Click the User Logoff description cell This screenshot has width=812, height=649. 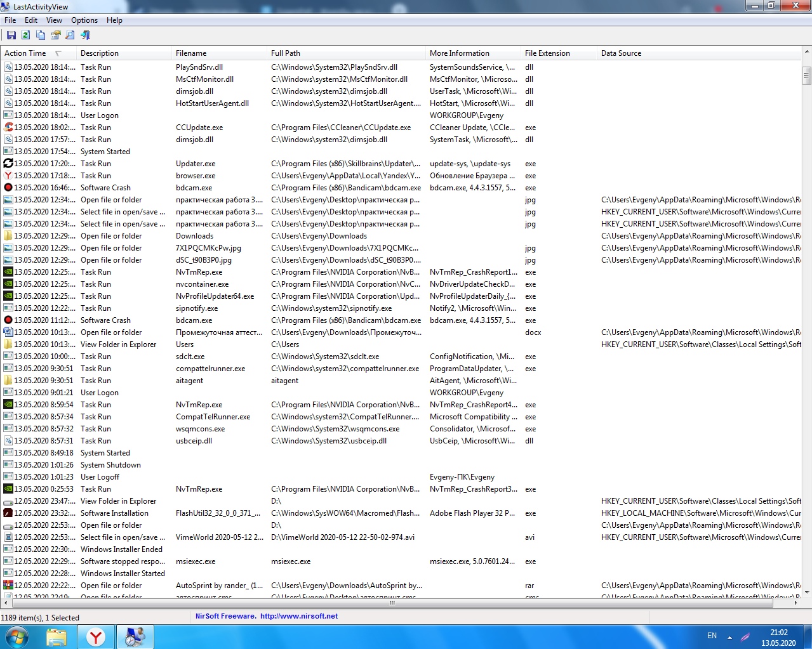tap(100, 477)
